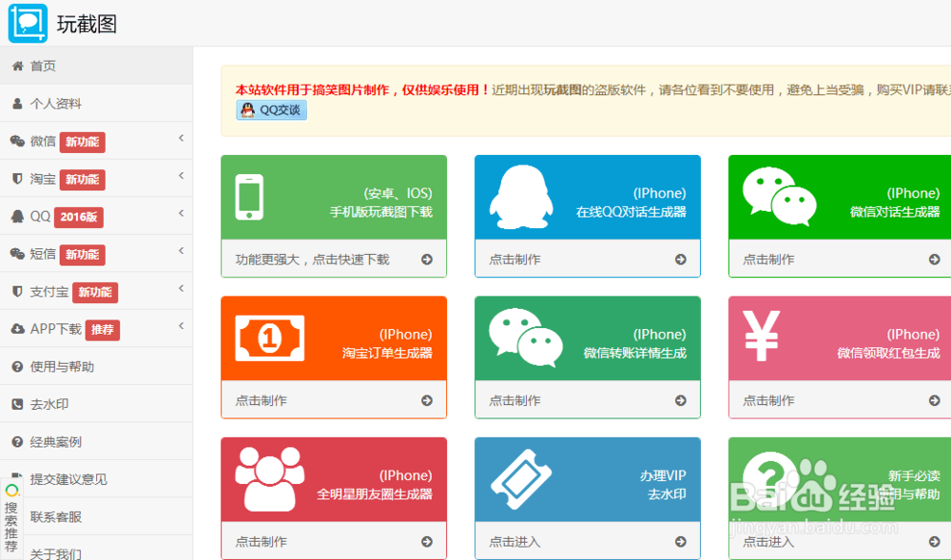Click 点击制作 under 微信转账详情生成
This screenshot has width=951, height=560.
514,400
